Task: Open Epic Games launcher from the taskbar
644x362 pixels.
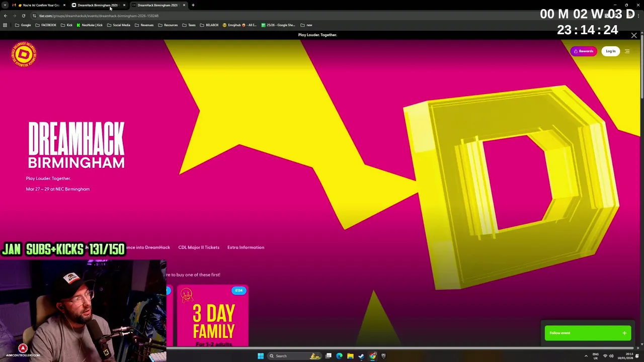Action: tap(383, 356)
